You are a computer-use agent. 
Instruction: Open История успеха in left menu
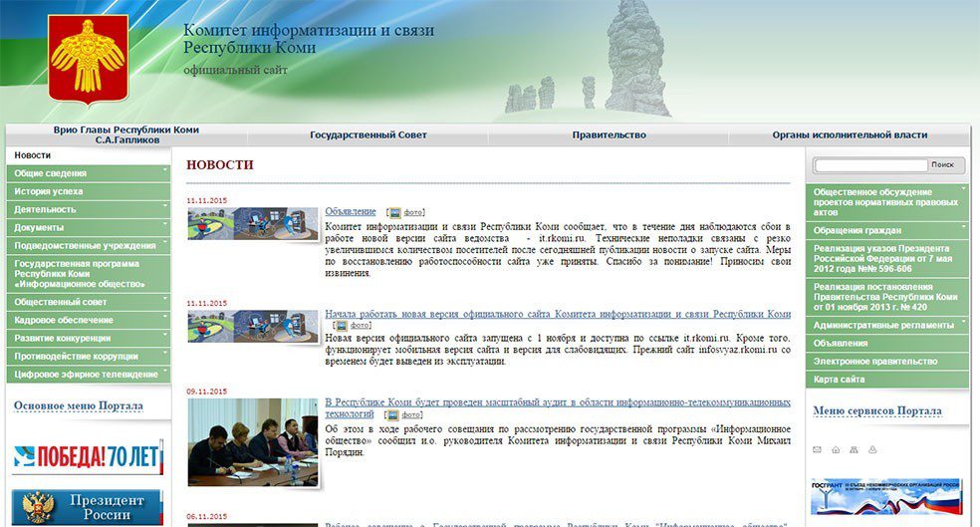[49, 191]
